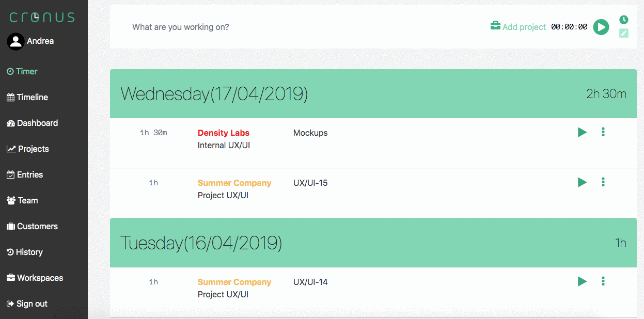The image size is (644, 319).
Task: Open options menu for UX/UI-14 entry
Action: tap(603, 281)
